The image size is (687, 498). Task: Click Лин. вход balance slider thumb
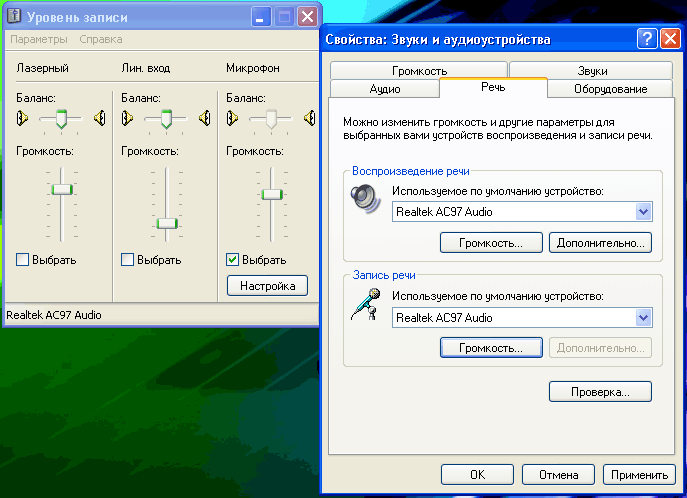166,119
